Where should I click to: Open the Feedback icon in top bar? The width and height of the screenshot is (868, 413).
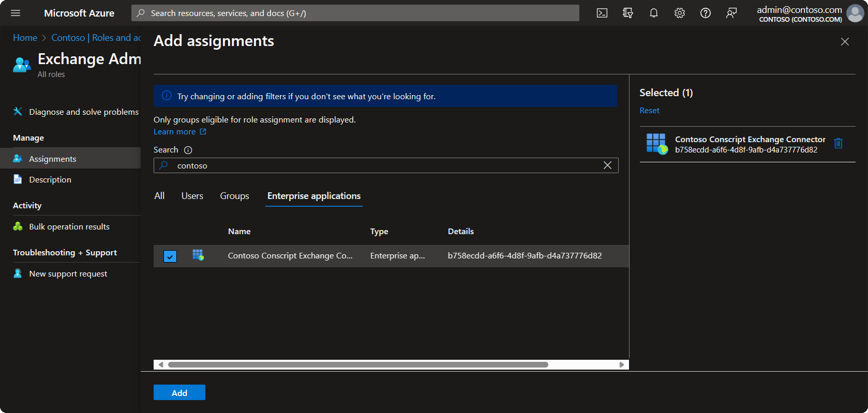point(731,13)
